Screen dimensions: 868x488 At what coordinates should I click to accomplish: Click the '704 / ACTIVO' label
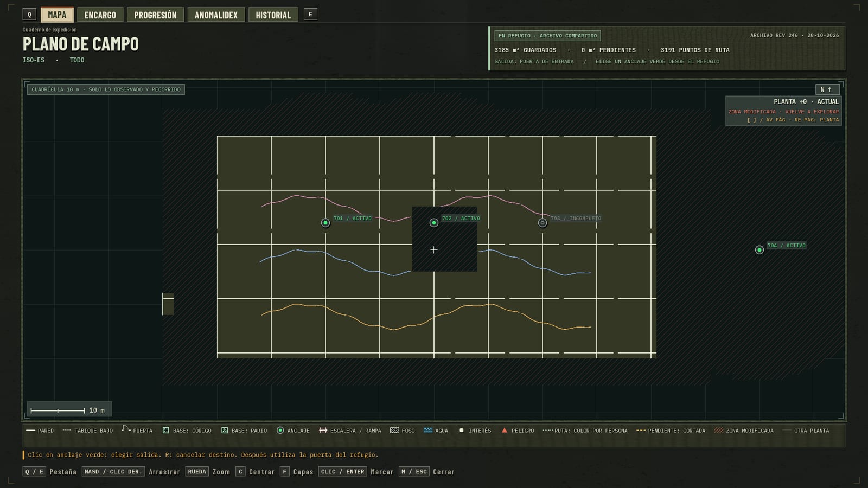[x=787, y=246]
